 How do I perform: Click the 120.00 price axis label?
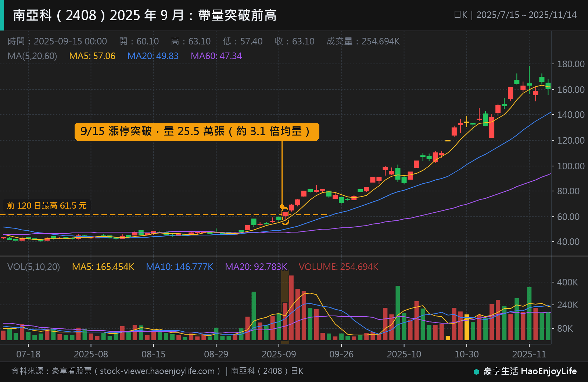pos(571,140)
